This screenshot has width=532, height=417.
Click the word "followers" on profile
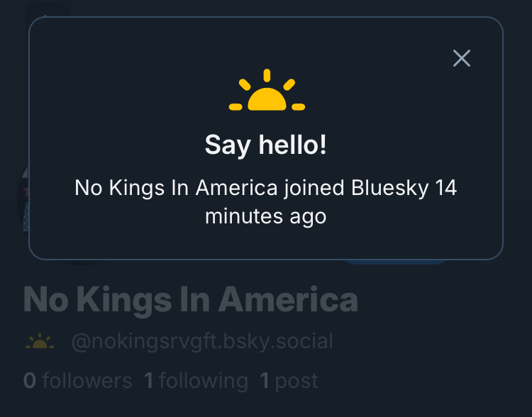[x=87, y=381]
